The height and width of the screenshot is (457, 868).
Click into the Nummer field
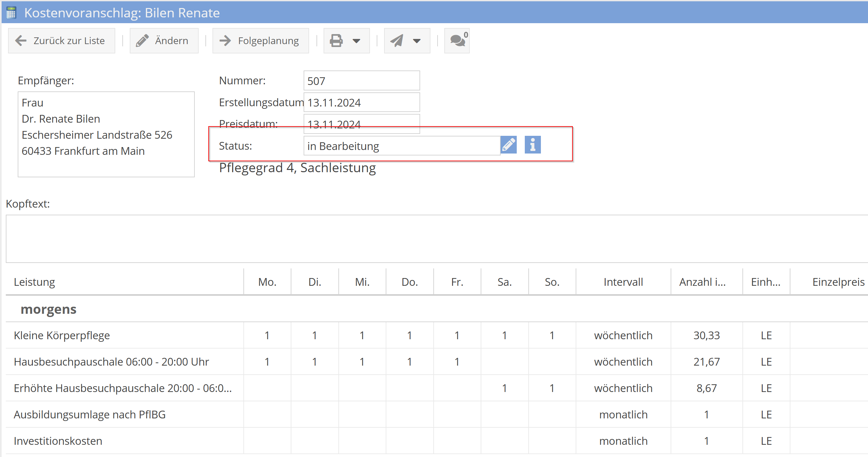pyautogui.click(x=361, y=81)
